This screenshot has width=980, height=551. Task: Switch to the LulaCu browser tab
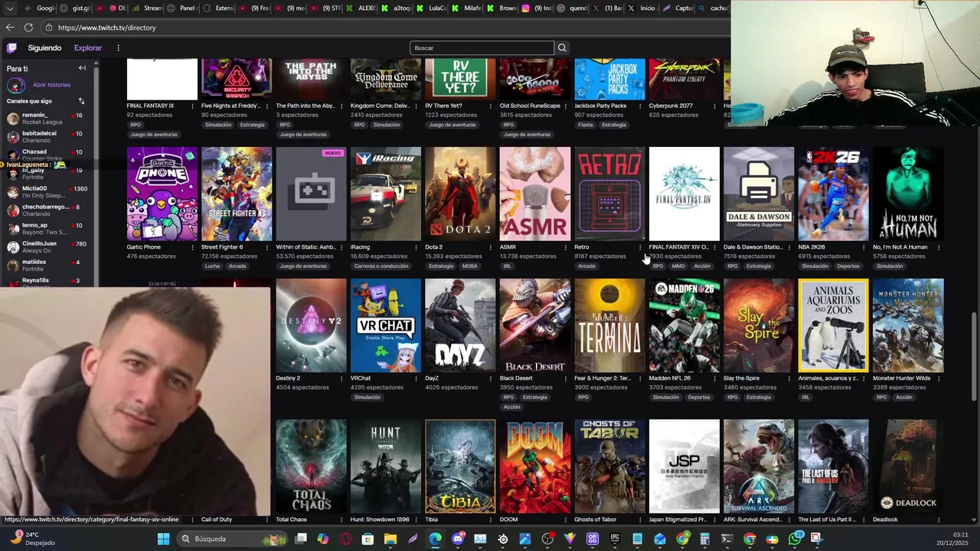coord(433,8)
